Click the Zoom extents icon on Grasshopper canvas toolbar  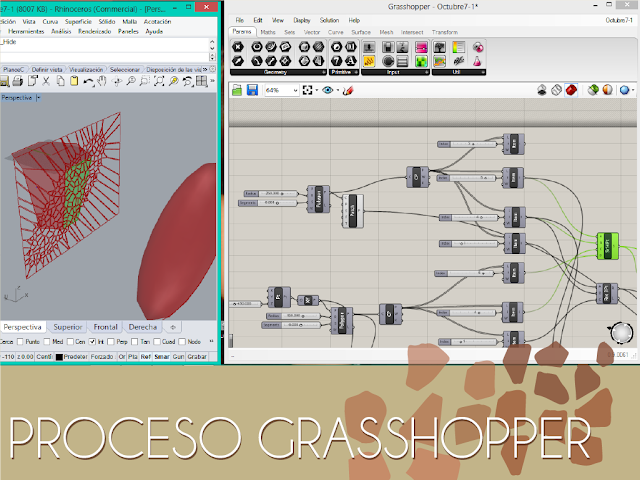(x=307, y=90)
